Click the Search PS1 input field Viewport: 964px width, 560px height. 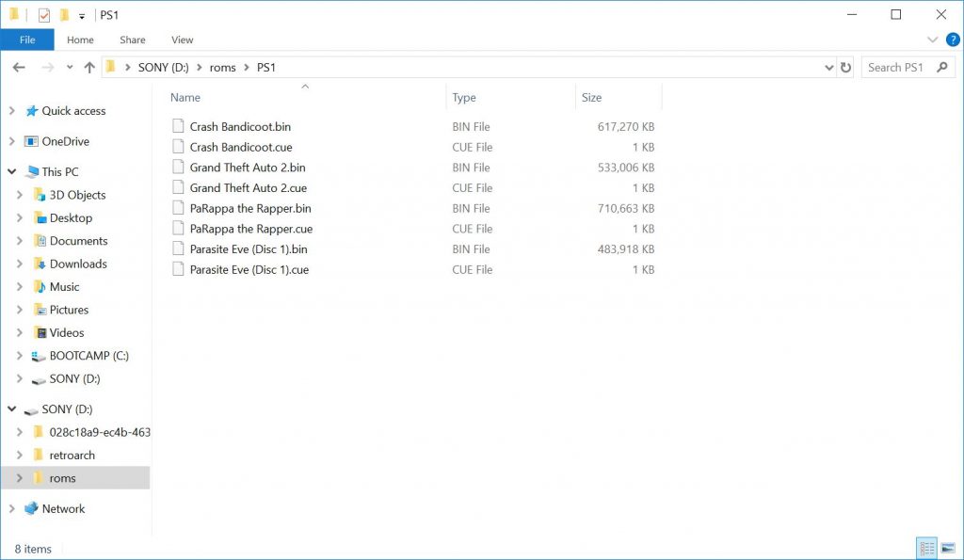coord(897,68)
